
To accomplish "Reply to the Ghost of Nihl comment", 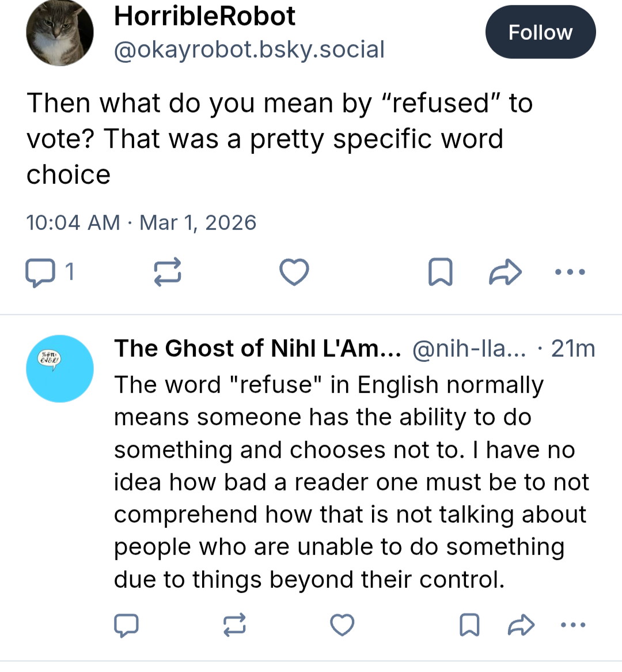I will click(126, 625).
